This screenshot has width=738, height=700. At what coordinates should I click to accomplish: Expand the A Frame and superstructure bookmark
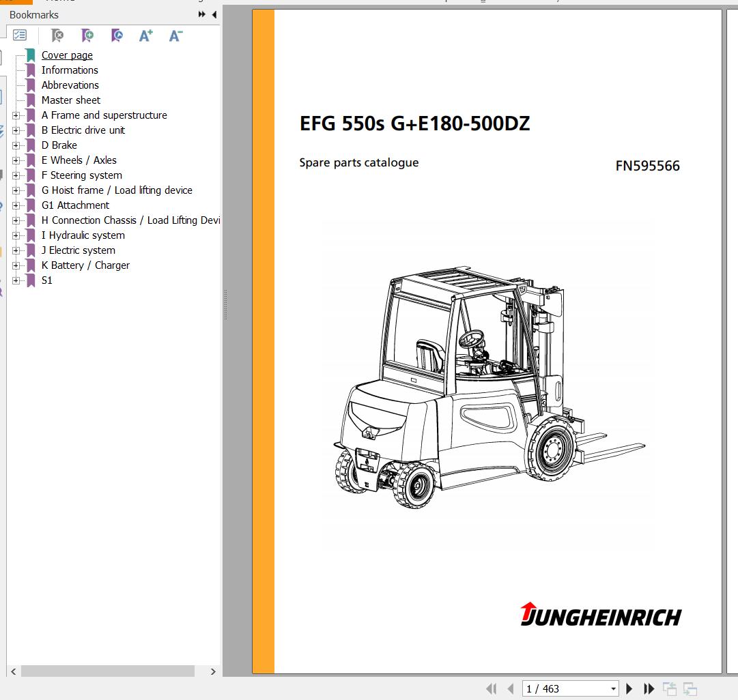(16, 115)
